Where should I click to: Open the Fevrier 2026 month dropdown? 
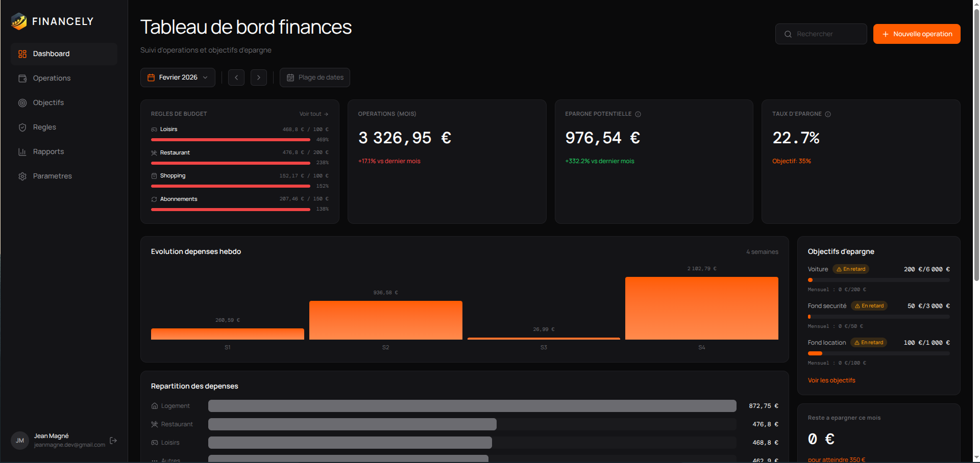coord(178,78)
